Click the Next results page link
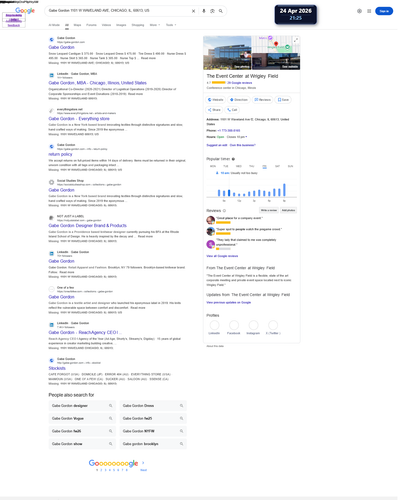 tap(143, 470)
